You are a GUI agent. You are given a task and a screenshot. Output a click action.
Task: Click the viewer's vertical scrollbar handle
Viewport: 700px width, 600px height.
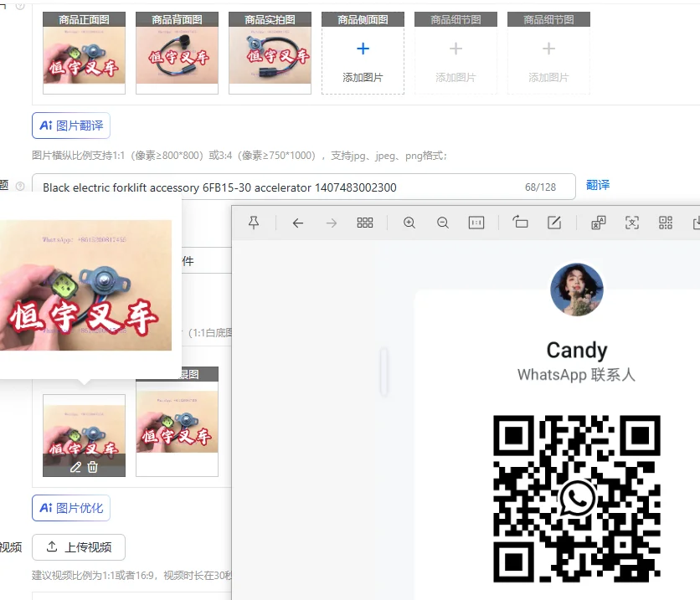point(384,372)
